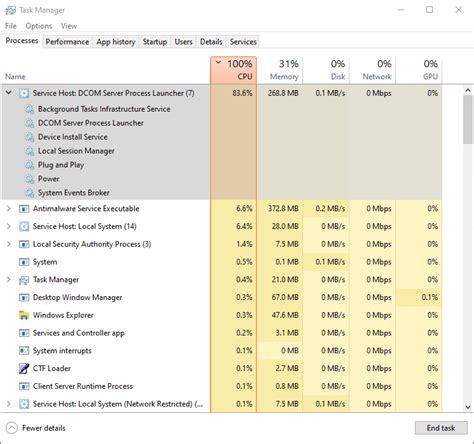This screenshot has width=474, height=444.
Task: Select the Desktop Window Manager row
Action: [x=222, y=297]
